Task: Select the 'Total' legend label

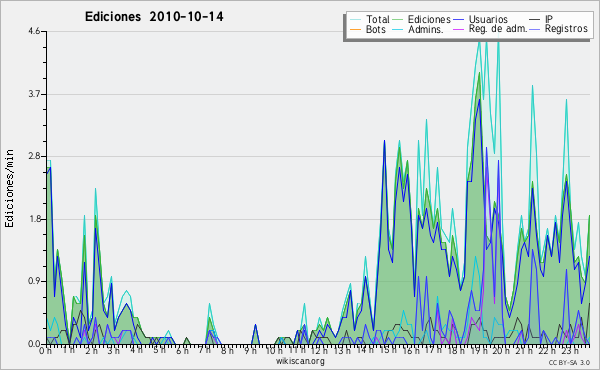Action: [377, 19]
